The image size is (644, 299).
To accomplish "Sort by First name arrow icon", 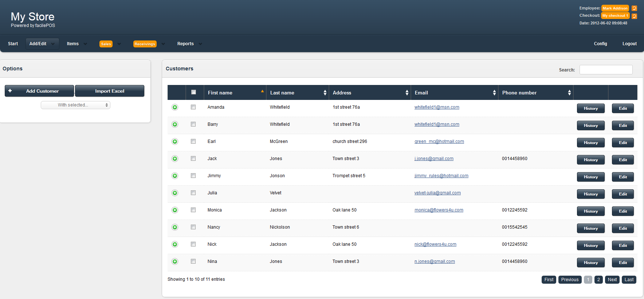I will 262,92.
